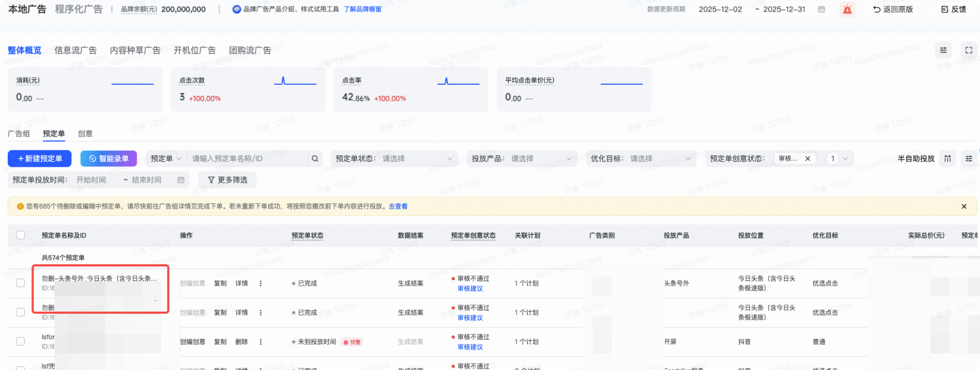
Task: Click the rightmost table settings icon
Action: pos(968,159)
